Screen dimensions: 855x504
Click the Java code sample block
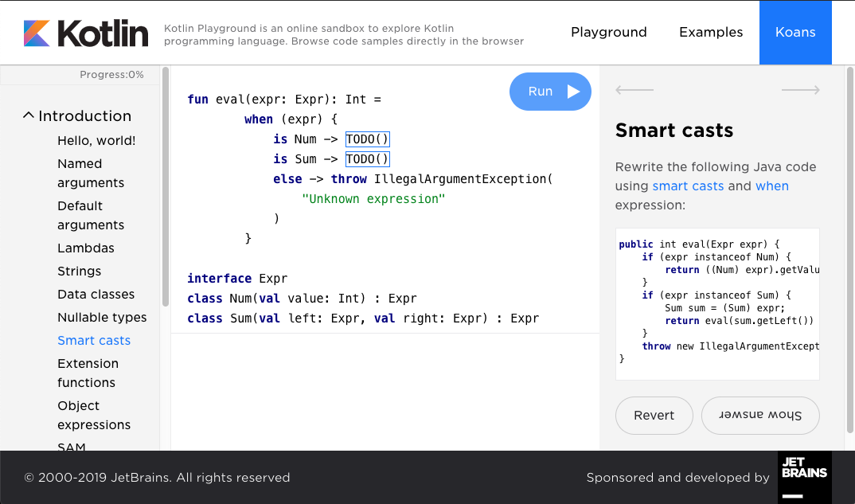717,304
